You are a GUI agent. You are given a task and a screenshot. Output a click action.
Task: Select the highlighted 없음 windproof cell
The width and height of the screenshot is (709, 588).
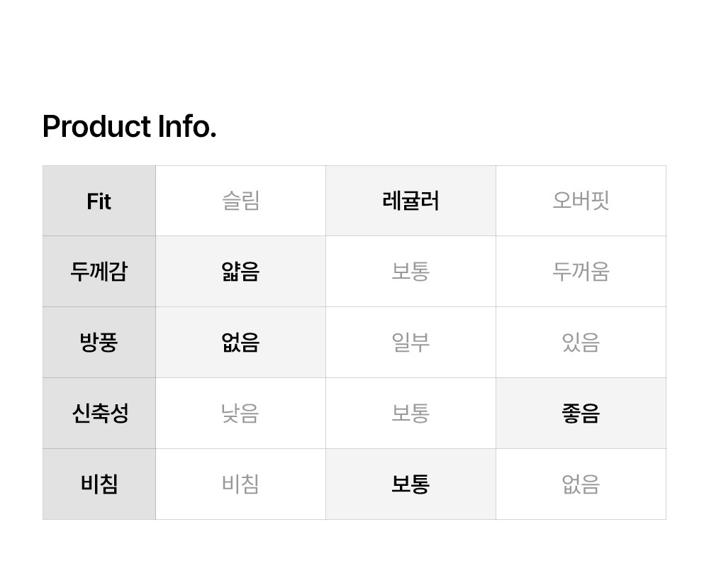(x=240, y=343)
